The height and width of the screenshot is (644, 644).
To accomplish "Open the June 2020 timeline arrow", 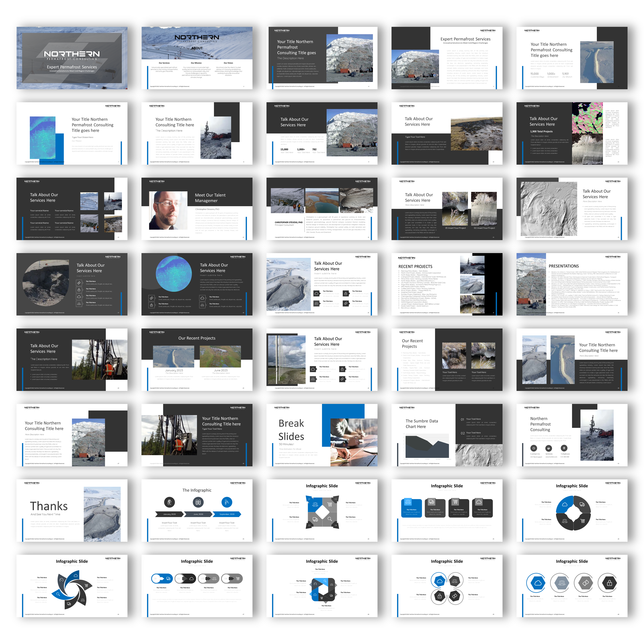I will 198,514.
